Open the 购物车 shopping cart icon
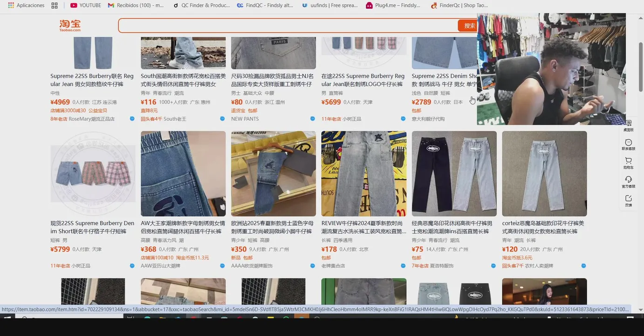The height and width of the screenshot is (336, 644). pos(628,163)
